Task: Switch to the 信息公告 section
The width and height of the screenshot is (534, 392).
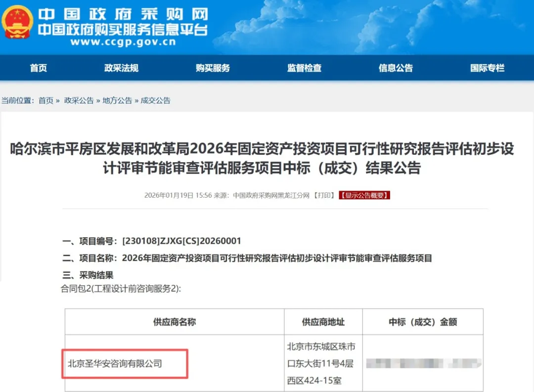Action: (396, 68)
